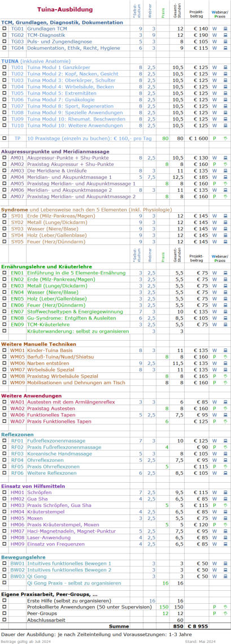The height and width of the screenshot is (644, 231).
Task: Click the course name Narben entstören
Action: coord(48,363)
